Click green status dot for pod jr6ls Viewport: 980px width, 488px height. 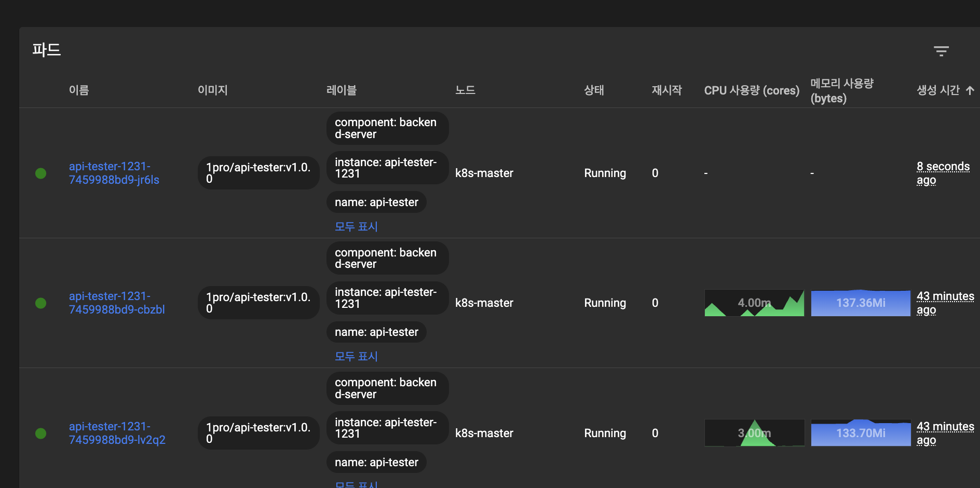40,173
